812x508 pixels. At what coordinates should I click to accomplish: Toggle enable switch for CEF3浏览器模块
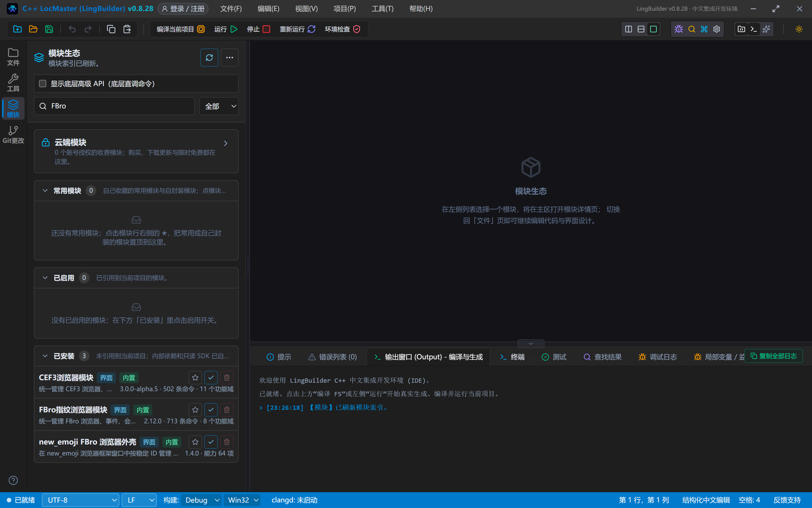tap(211, 378)
